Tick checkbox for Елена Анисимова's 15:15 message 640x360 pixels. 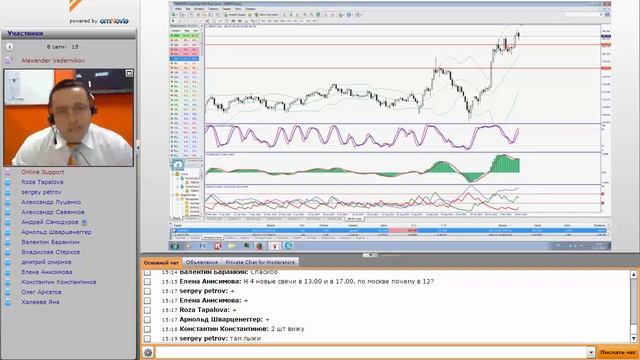tap(147, 282)
